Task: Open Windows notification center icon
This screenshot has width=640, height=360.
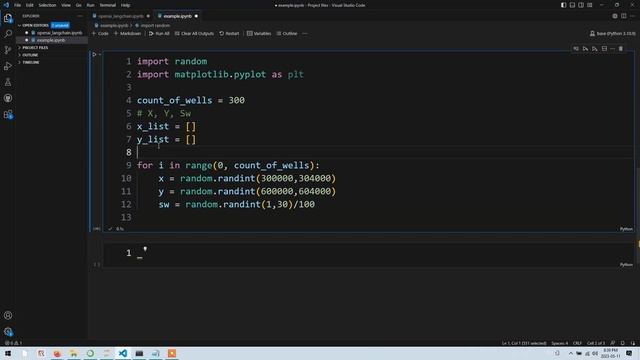Action: [x=629, y=353]
